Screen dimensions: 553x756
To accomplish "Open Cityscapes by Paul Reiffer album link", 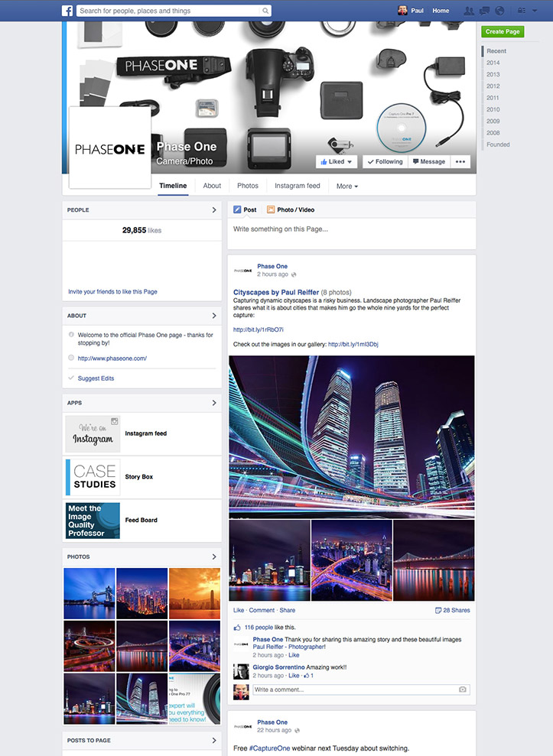I will point(276,292).
